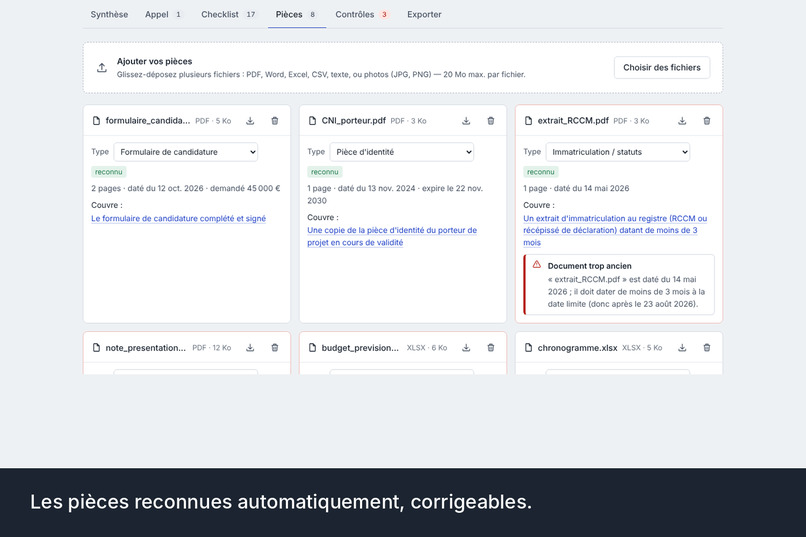
Task: Open Type dropdown showing Immatriculation / statuts
Action: (x=617, y=152)
